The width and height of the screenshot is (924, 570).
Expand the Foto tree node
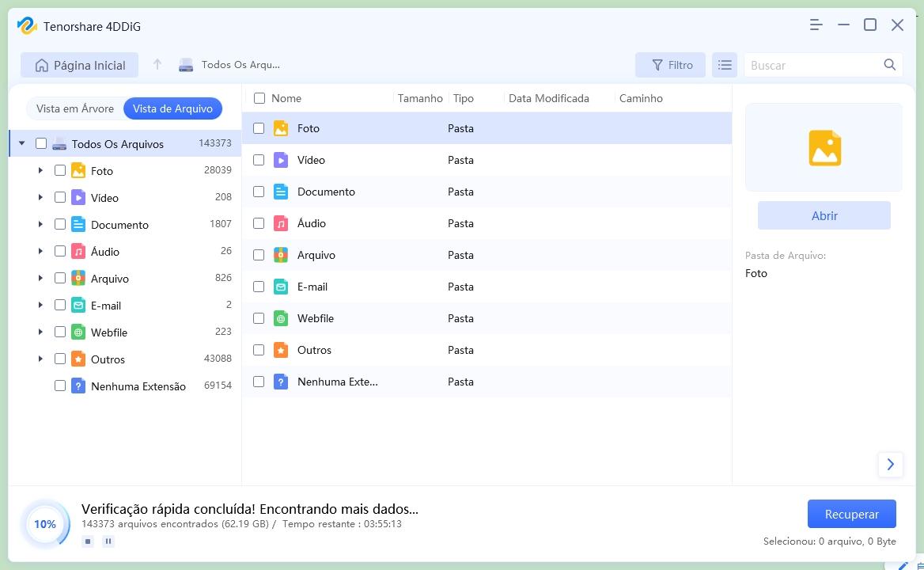[x=40, y=170]
